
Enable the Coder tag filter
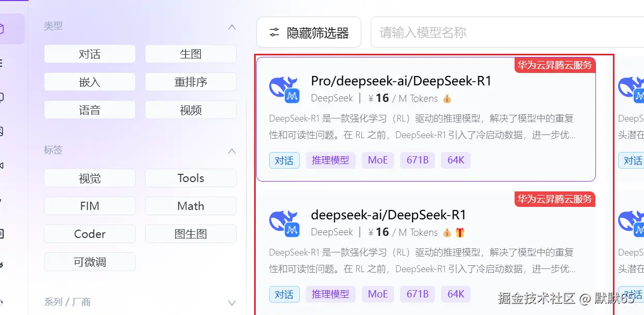pos(90,234)
